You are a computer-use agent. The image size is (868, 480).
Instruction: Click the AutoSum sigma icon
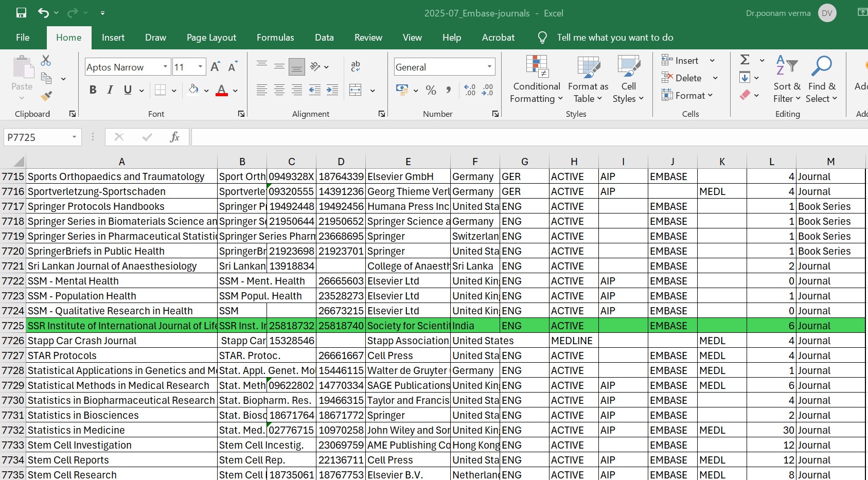(x=745, y=60)
